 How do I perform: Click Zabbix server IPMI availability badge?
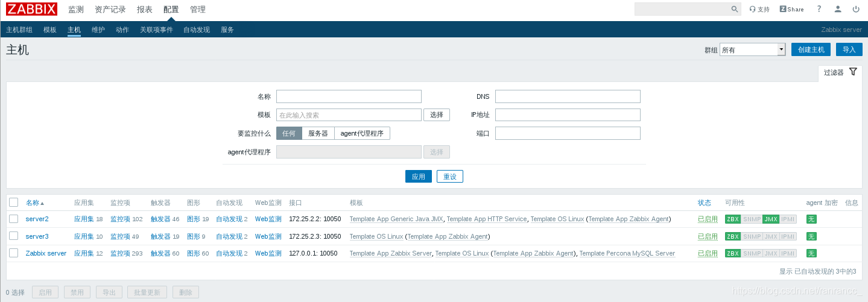[788, 254]
